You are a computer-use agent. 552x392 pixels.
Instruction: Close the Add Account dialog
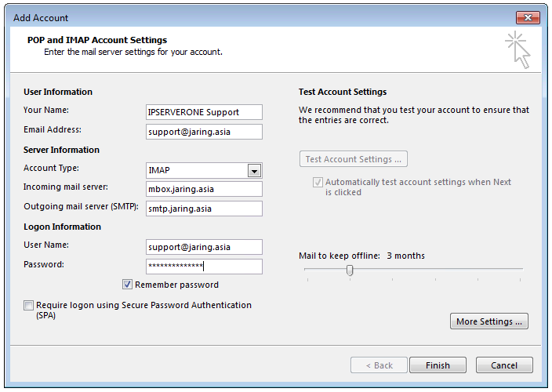pos(528,17)
